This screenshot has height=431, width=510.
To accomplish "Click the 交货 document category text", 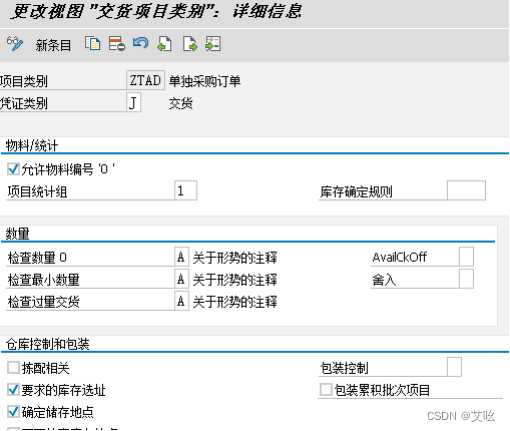I will click(x=181, y=103).
